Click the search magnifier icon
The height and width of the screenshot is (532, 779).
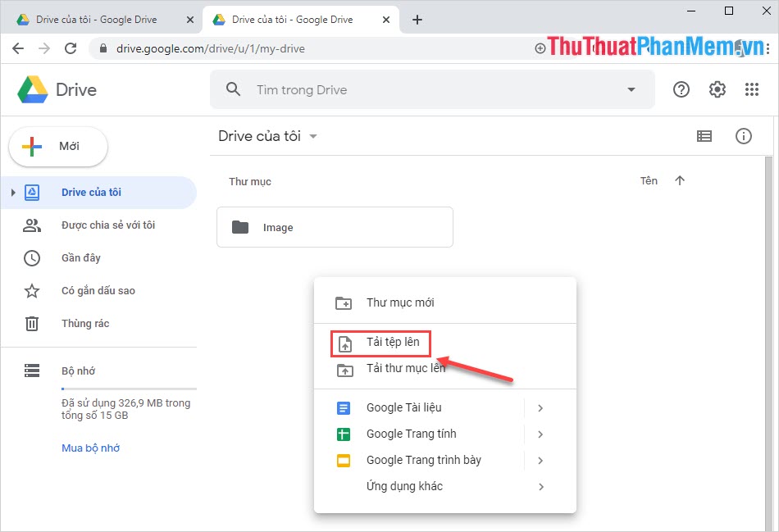tap(233, 89)
